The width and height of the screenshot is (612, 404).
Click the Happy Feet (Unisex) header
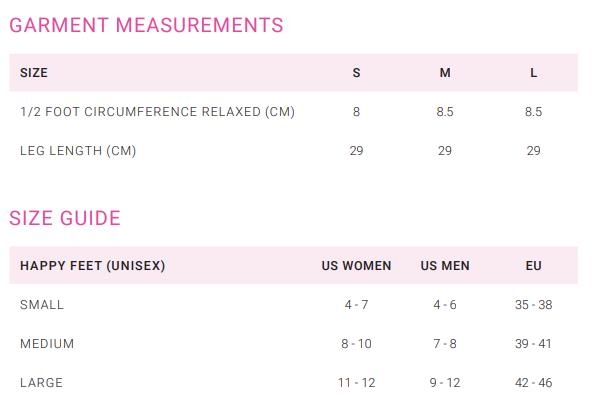tap(93, 266)
